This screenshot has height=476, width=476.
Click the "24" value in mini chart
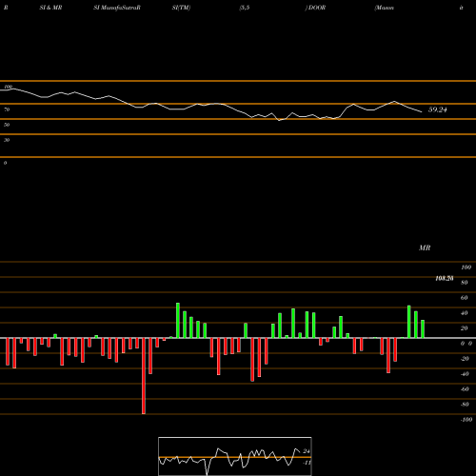click(x=307, y=451)
